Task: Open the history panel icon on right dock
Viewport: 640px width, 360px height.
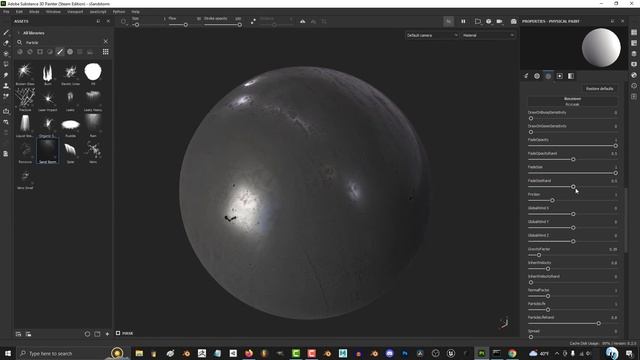Action: click(633, 86)
